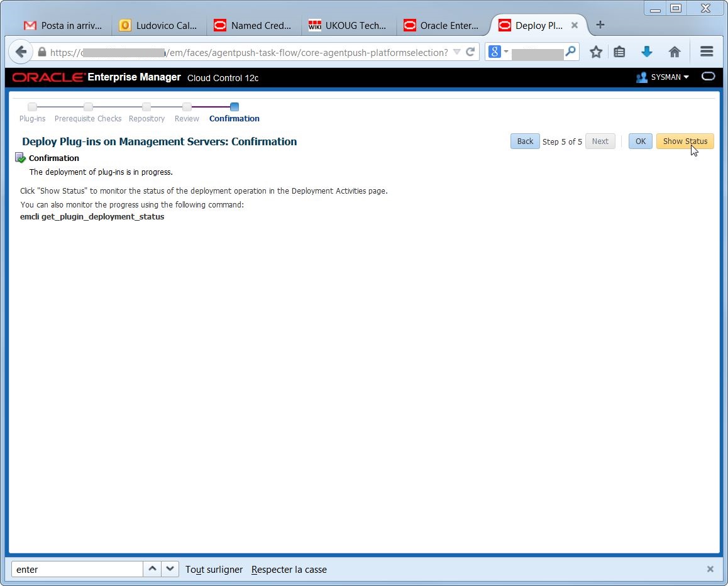
Task: Click the SYSMAN user avatar icon
Action: point(642,77)
